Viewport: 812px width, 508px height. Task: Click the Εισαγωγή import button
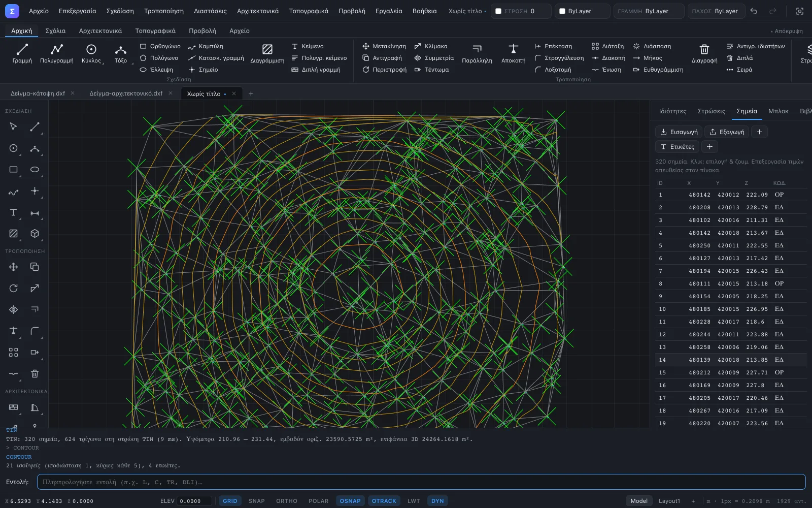(x=679, y=132)
